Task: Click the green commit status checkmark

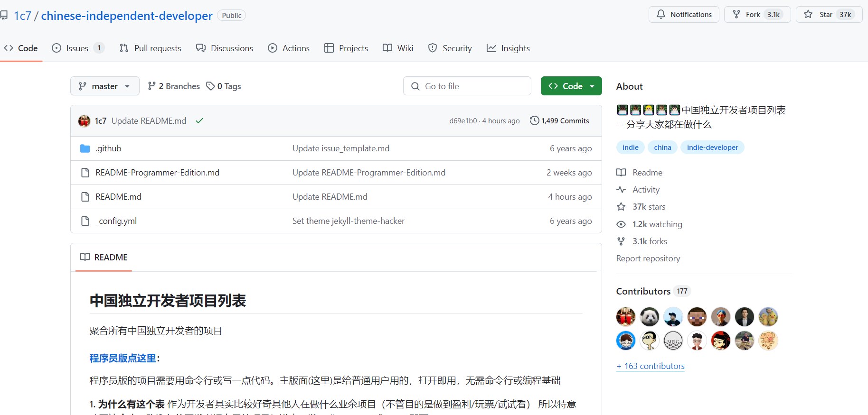Action: click(x=199, y=121)
